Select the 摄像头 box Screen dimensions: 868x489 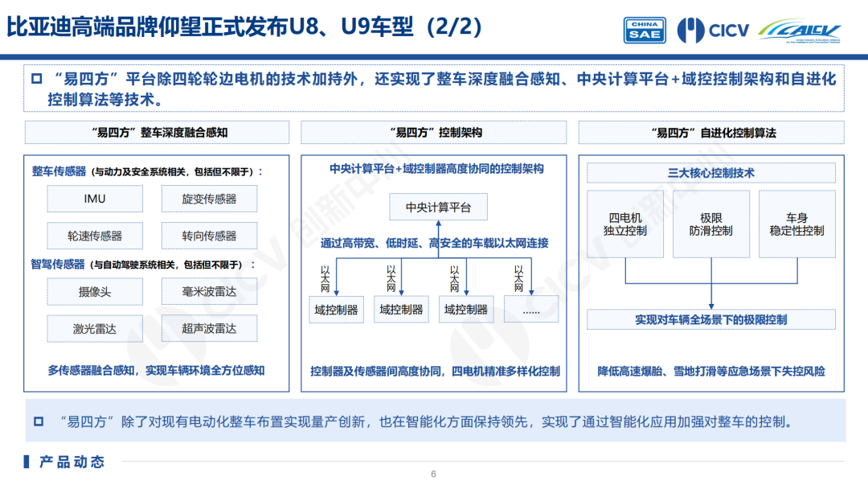pyautogui.click(x=95, y=292)
